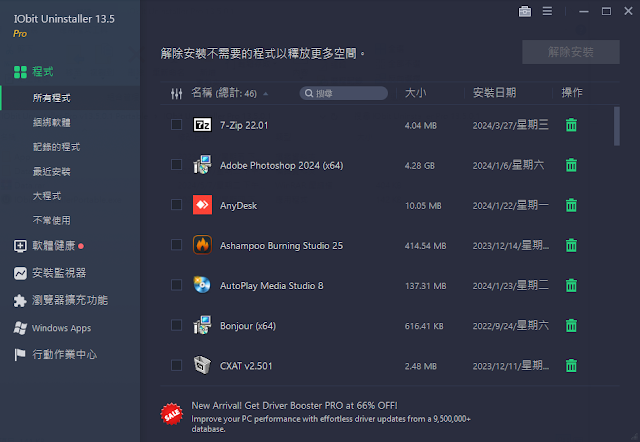Open 最近安裝 in sidebar
640x442 pixels.
point(51,171)
